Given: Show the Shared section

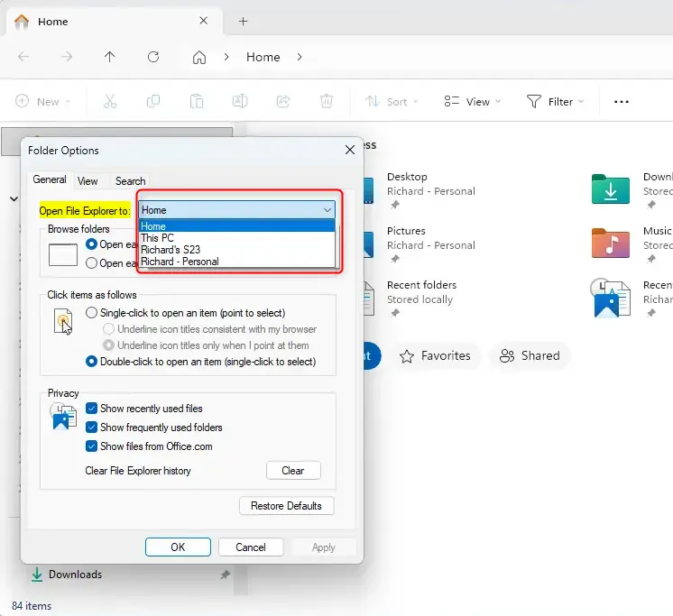Looking at the screenshot, I should [x=530, y=355].
